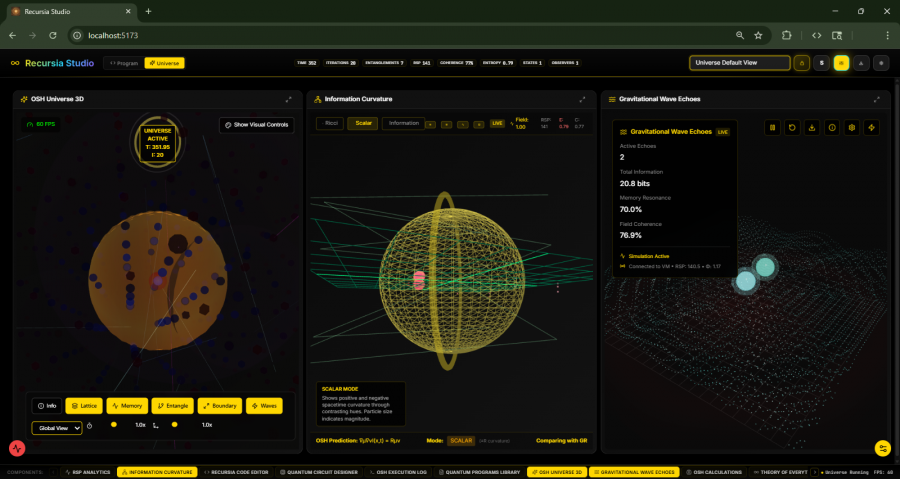Adjust the first speed slider handle
The height and width of the screenshot is (479, 900).
pos(113,425)
